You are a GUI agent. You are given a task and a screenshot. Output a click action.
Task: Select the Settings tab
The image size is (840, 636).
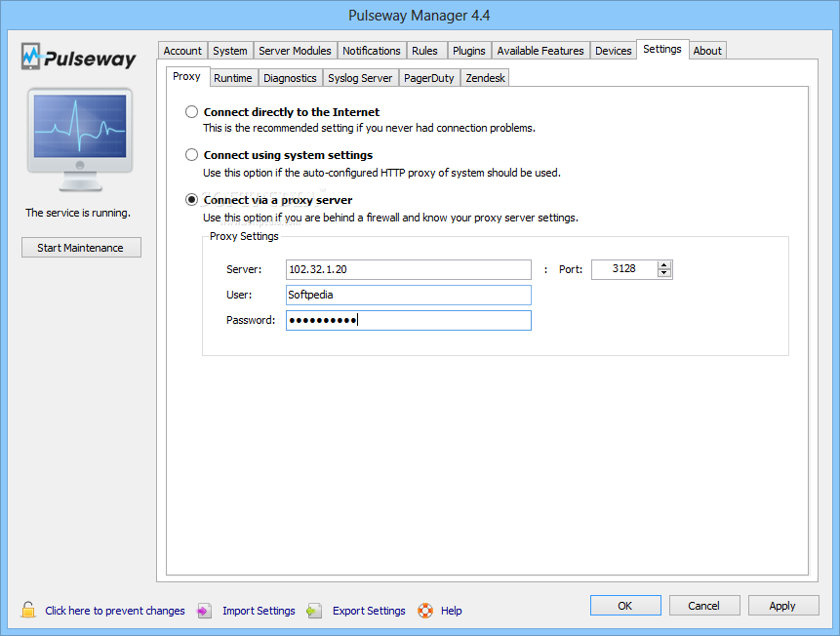tap(662, 49)
